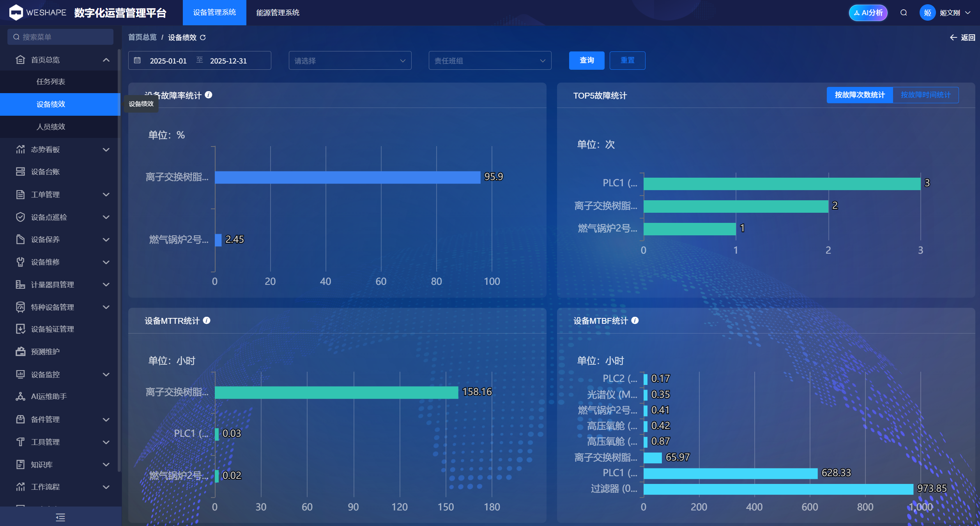The width and height of the screenshot is (980, 526).
Task: Open the 请选择 dropdown
Action: click(350, 60)
